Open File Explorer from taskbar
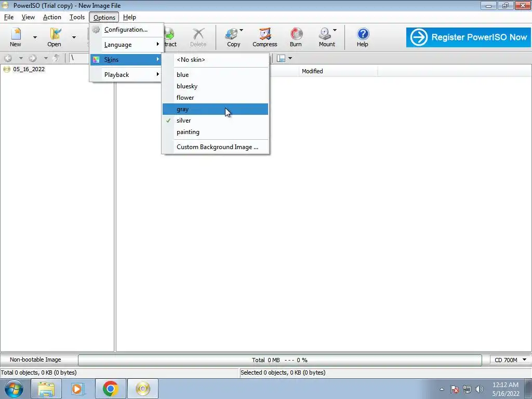The height and width of the screenshot is (399, 532). click(x=46, y=389)
